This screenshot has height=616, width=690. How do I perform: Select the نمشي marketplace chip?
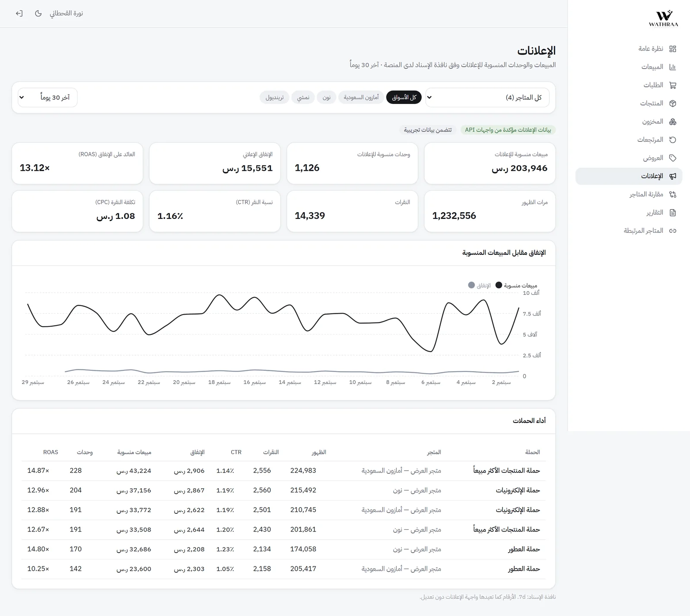[x=303, y=97]
